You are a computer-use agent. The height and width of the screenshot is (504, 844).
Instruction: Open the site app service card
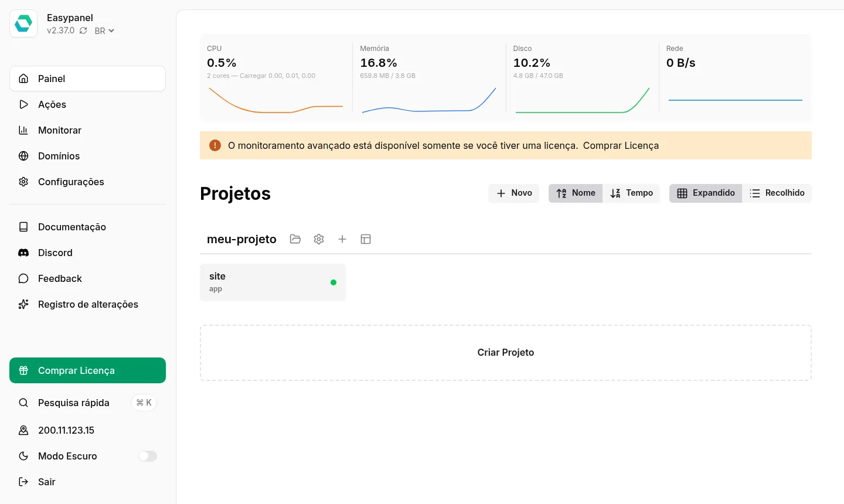click(x=273, y=282)
